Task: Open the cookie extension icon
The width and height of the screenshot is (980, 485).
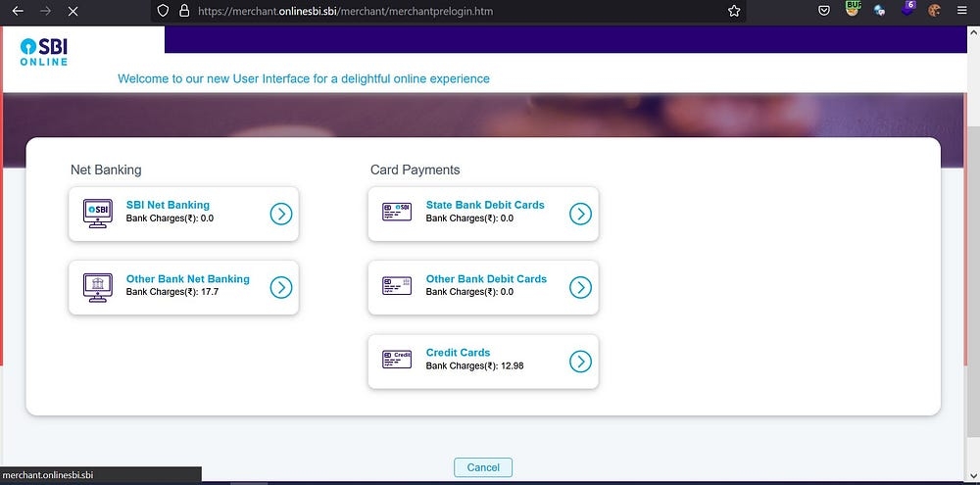Action: (x=934, y=11)
